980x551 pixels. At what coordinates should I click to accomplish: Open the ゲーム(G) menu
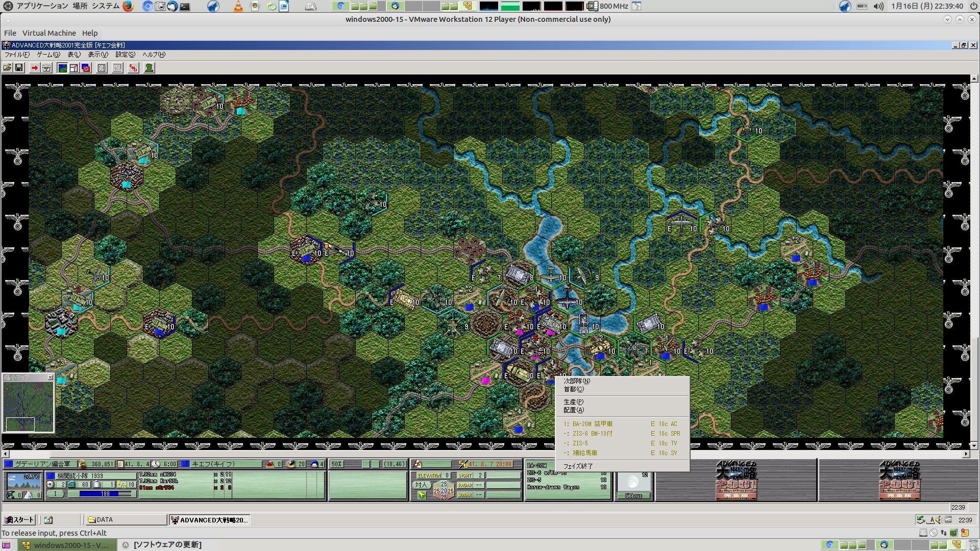click(48, 55)
